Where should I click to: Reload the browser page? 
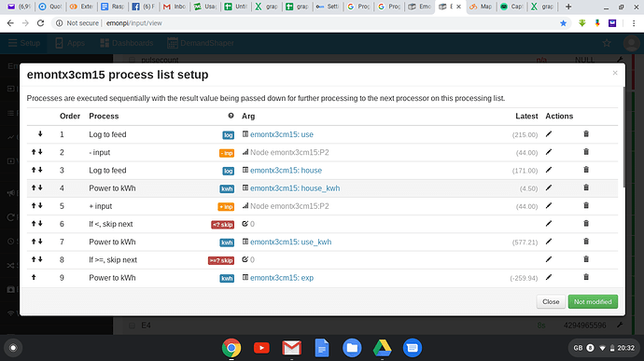click(40, 23)
